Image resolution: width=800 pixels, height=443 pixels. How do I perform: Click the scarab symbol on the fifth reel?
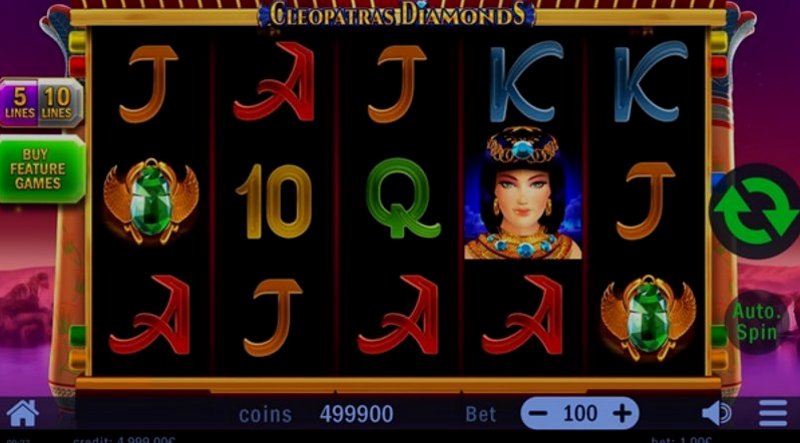coord(648,317)
